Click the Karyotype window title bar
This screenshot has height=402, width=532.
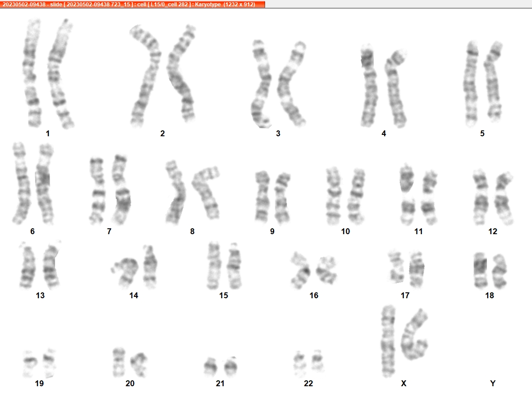pos(132,5)
